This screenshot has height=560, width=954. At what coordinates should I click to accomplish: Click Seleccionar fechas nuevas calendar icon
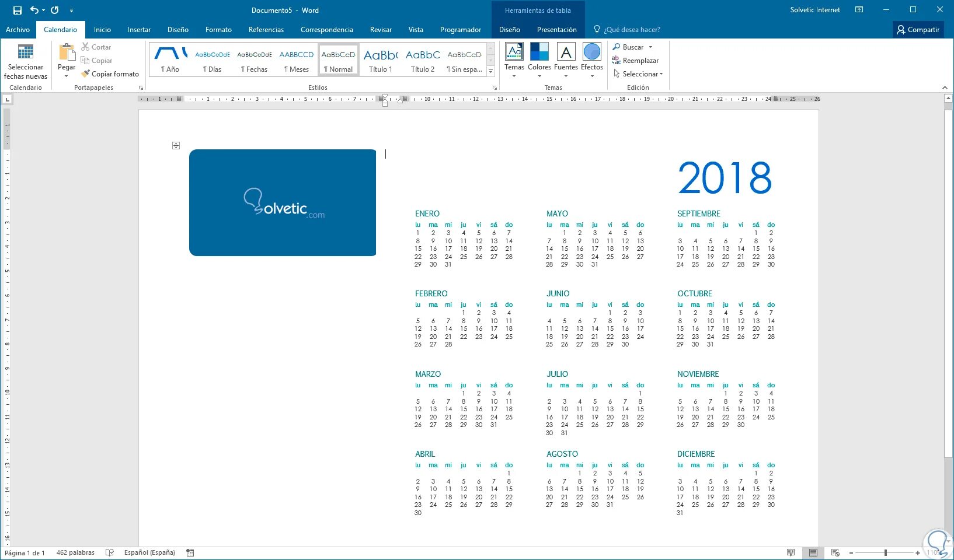(x=26, y=51)
